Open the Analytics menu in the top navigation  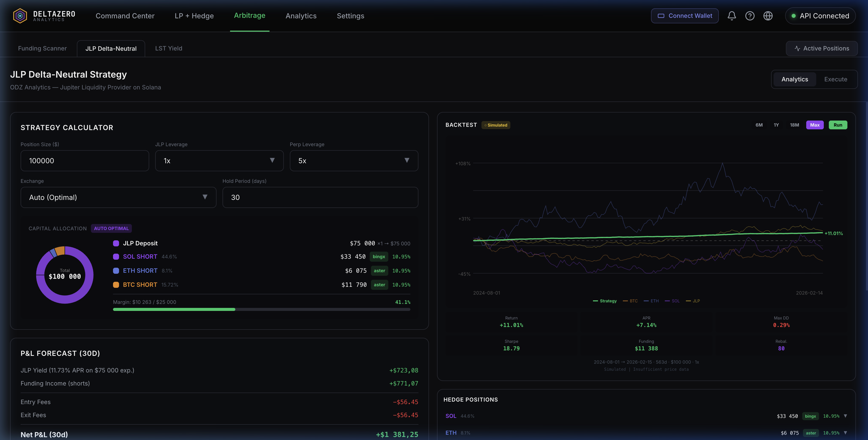301,16
